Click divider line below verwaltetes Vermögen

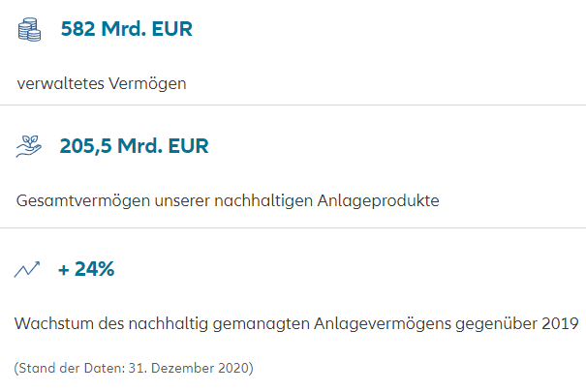(x=293, y=106)
